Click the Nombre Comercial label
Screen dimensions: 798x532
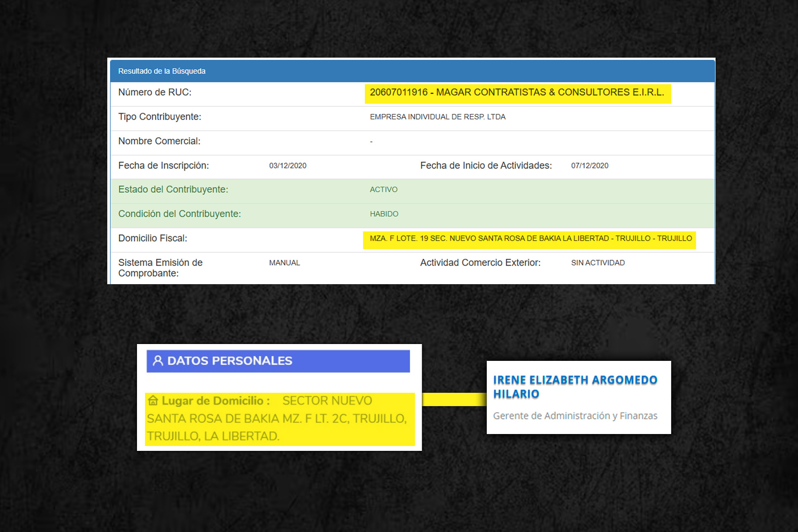[159, 141]
